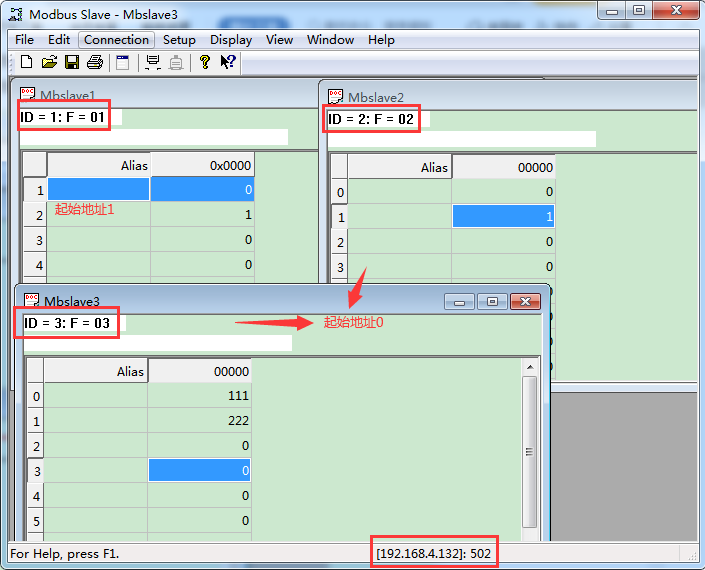
Task: Click the Mbslave2 document icon
Action: point(335,96)
